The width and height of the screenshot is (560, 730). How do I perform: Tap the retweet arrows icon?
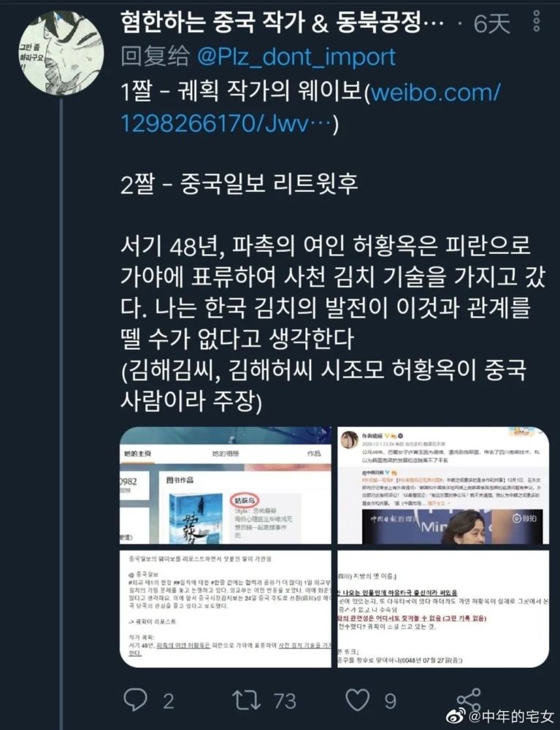247,700
